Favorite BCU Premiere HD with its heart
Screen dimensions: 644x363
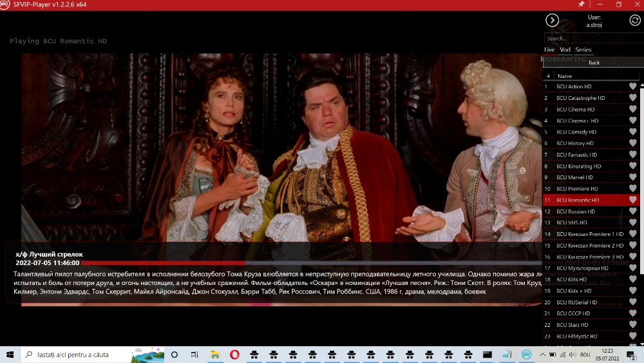[x=632, y=189]
